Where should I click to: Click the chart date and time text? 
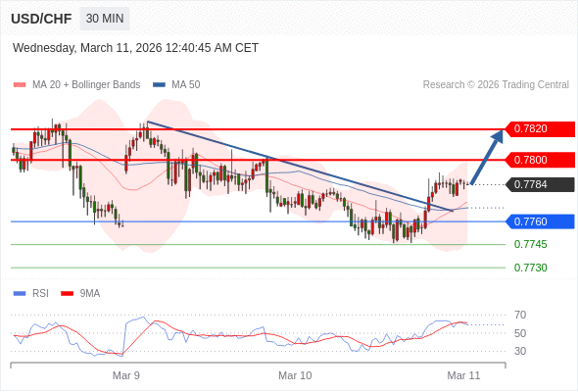point(135,48)
